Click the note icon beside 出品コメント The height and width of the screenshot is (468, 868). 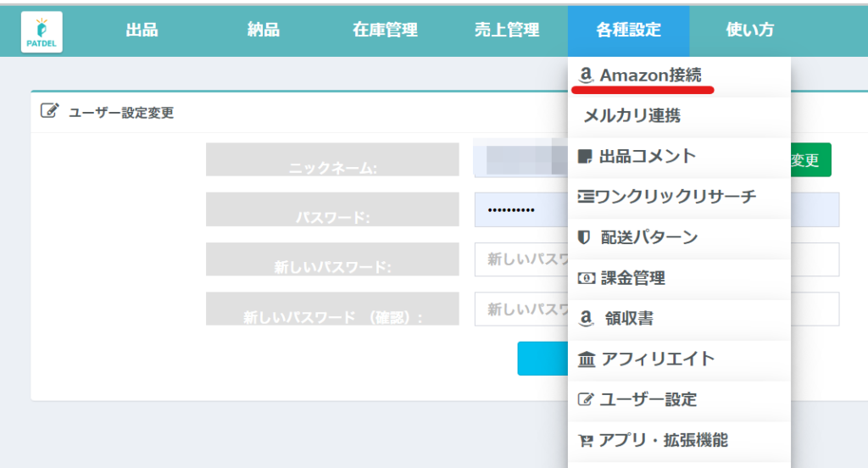point(584,157)
